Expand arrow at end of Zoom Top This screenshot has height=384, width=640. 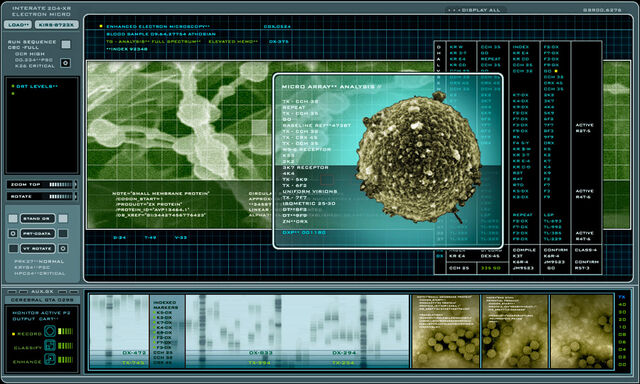[76, 184]
